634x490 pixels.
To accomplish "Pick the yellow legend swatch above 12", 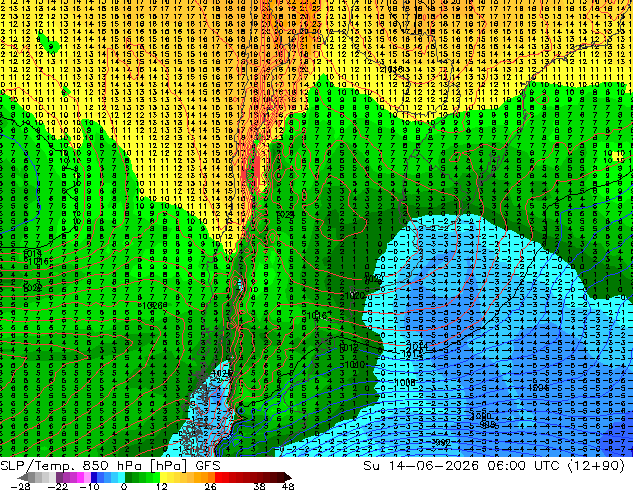I will coord(163,477).
